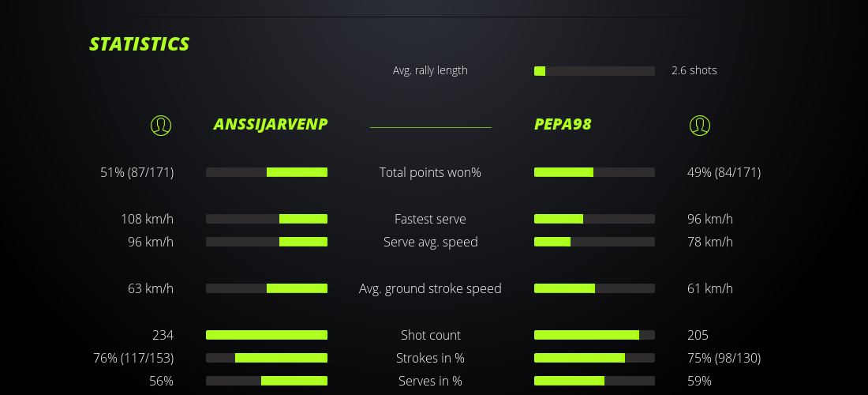Click the Shot count label

tap(430, 335)
